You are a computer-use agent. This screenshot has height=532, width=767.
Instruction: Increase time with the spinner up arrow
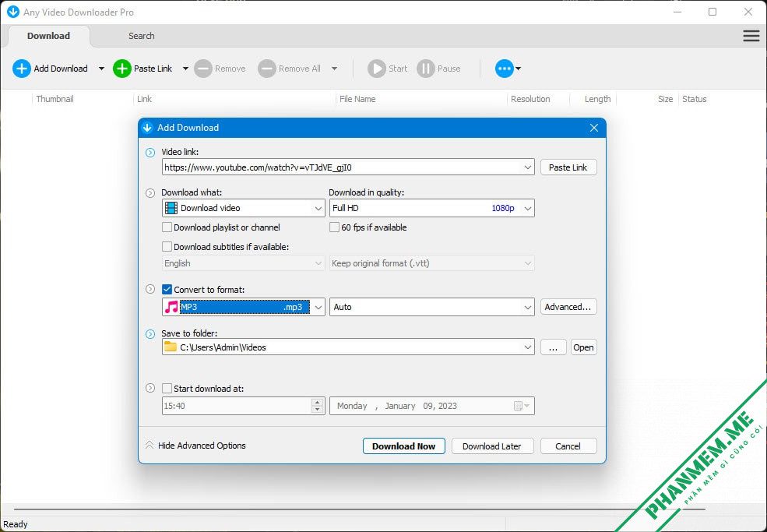click(318, 402)
